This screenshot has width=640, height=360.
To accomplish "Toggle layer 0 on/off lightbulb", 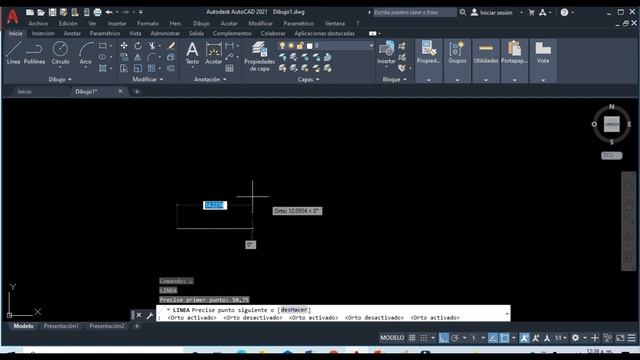I will (x=282, y=46).
